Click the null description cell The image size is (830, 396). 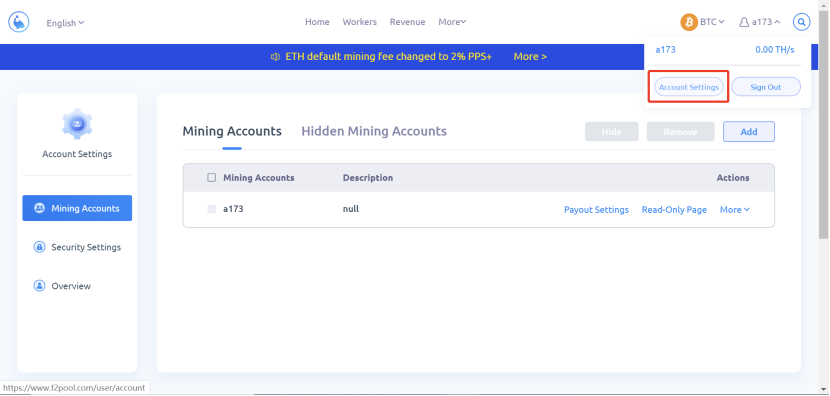click(x=350, y=209)
